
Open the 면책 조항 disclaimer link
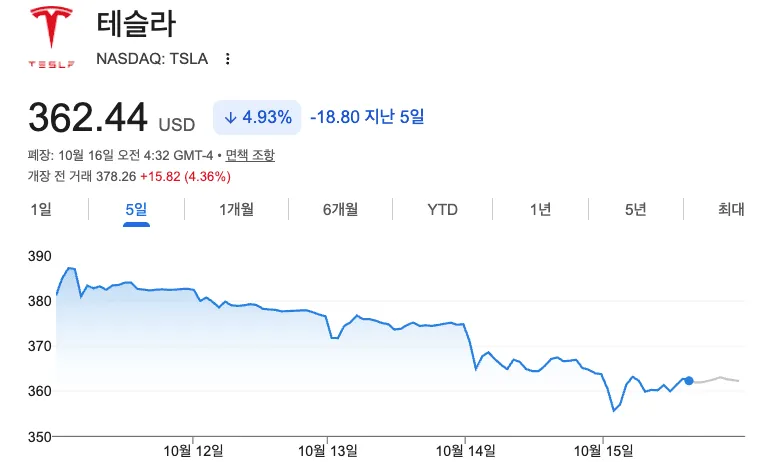[250, 155]
